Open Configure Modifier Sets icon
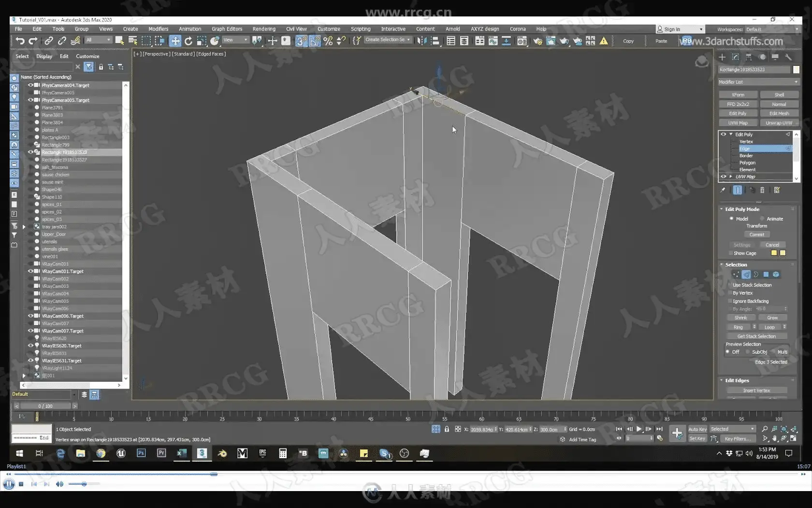Image resolution: width=812 pixels, height=508 pixels. [x=777, y=190]
